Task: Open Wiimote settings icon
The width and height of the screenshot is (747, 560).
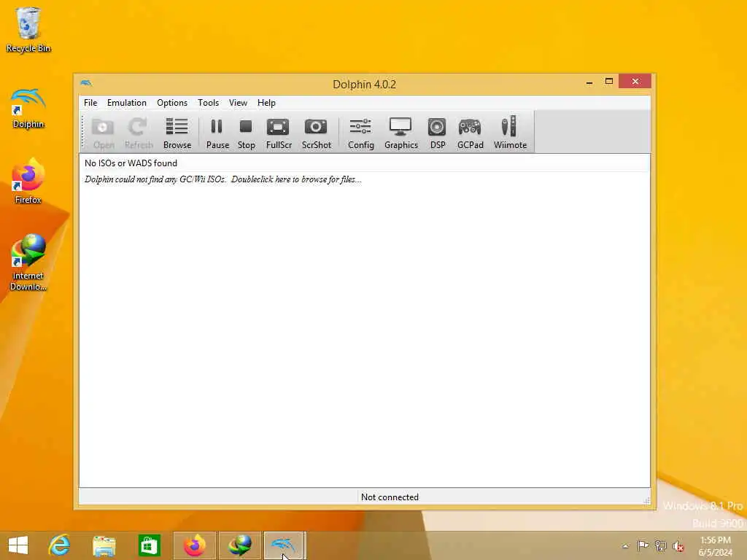Action: point(510,133)
